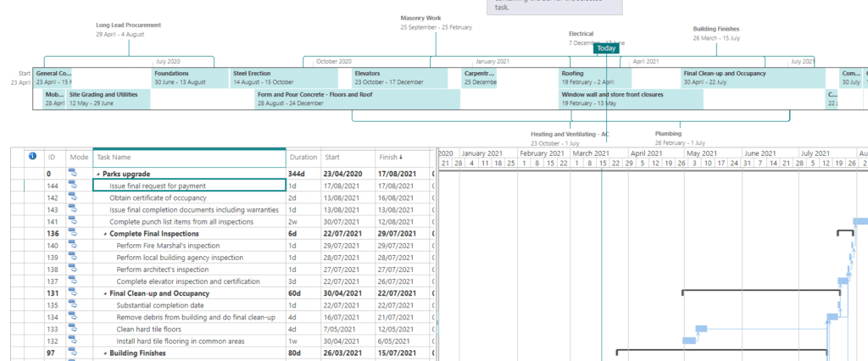Click the task mode icon in row 97
868x361 pixels.
[x=72, y=353]
